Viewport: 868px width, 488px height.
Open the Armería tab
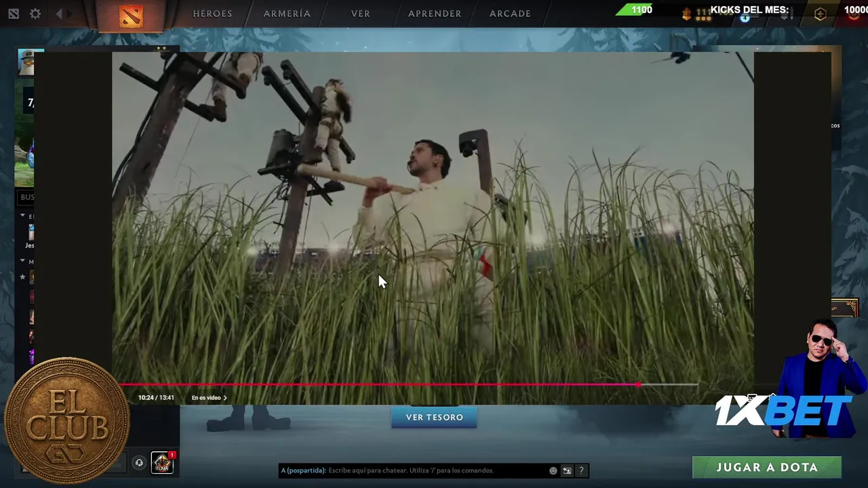287,14
